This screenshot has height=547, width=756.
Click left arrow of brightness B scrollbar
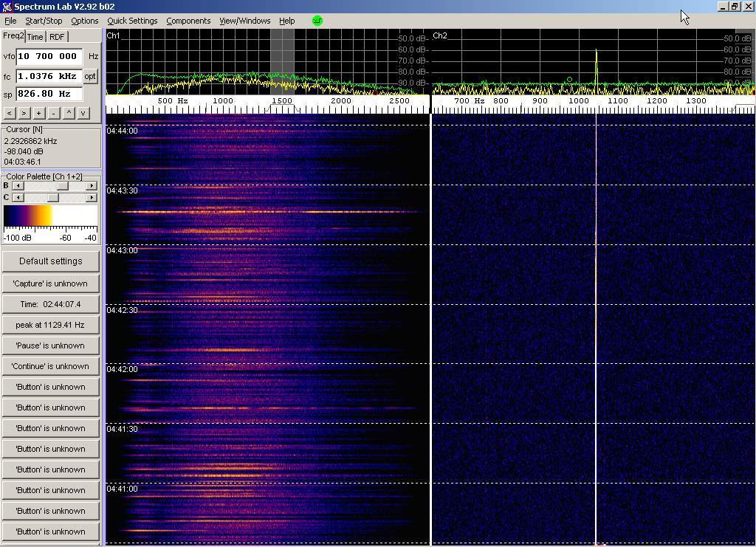click(x=17, y=186)
